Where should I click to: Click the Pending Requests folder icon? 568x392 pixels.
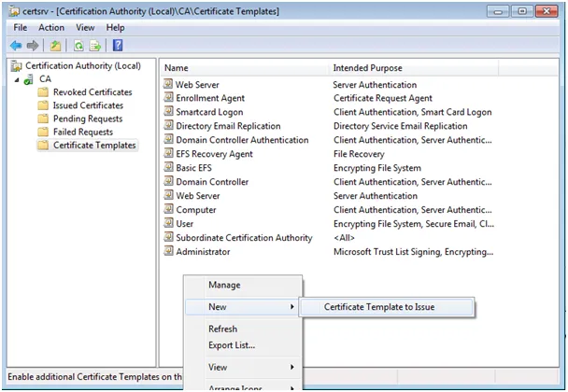(x=43, y=119)
